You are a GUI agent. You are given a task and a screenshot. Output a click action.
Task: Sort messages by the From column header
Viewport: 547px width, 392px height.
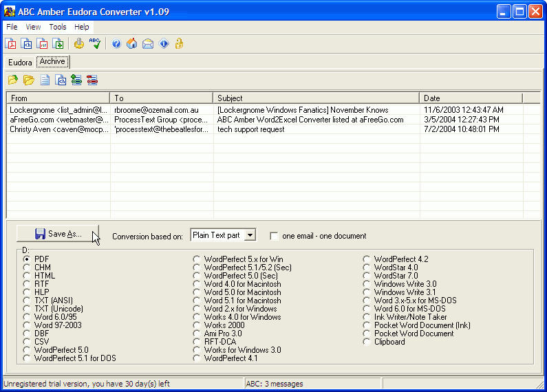(58, 98)
